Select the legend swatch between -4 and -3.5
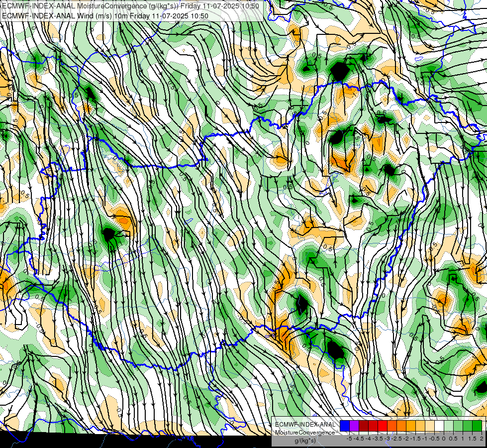This screenshot has height=448, width=487. [x=373, y=426]
